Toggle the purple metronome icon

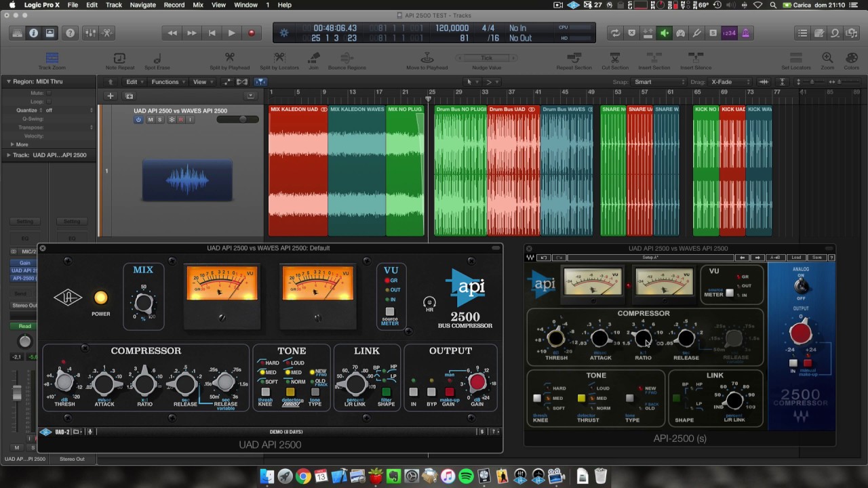[x=745, y=33]
